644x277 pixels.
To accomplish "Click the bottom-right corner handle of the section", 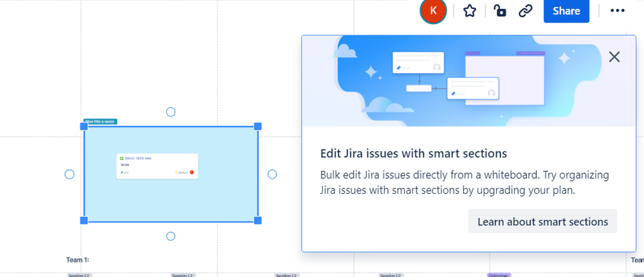I will [257, 220].
